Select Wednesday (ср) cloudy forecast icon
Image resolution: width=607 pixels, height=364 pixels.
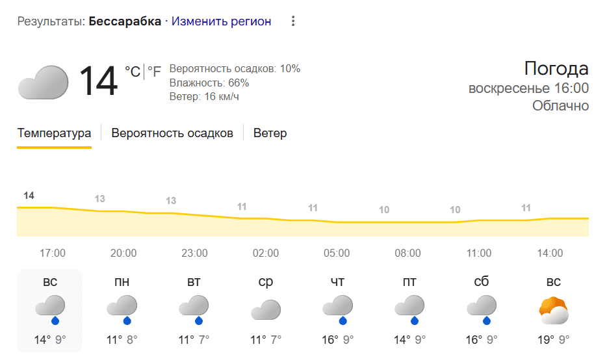pyautogui.click(x=265, y=310)
